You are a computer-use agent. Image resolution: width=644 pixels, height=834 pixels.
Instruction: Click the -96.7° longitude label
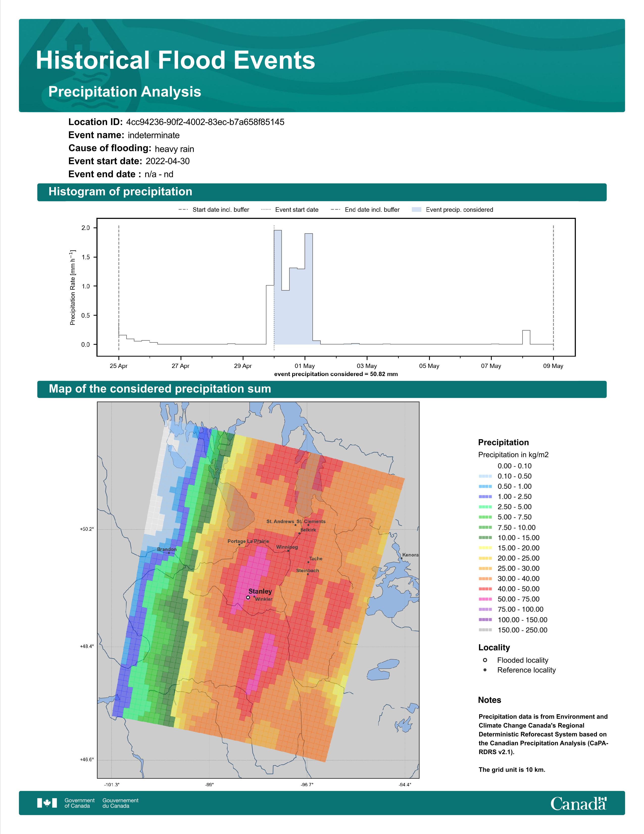click(307, 785)
